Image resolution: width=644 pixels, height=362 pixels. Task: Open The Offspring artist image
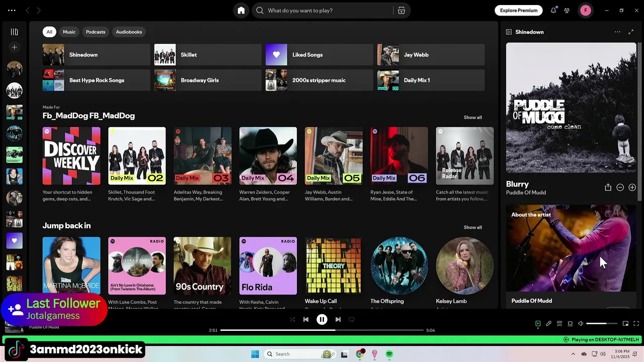click(399, 266)
